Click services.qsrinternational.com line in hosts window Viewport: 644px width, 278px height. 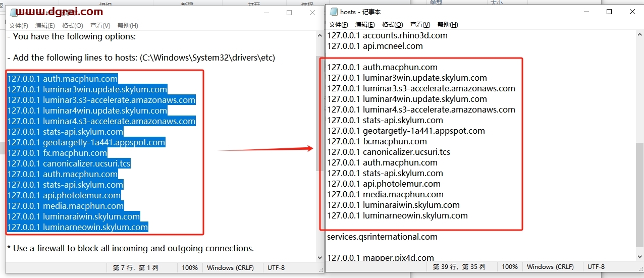click(x=382, y=237)
